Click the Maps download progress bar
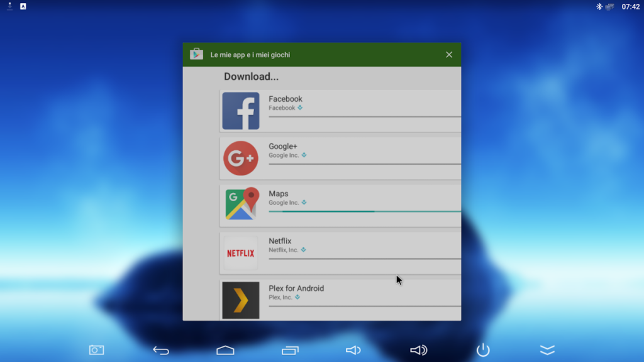The height and width of the screenshot is (362, 644). pyautogui.click(x=365, y=211)
